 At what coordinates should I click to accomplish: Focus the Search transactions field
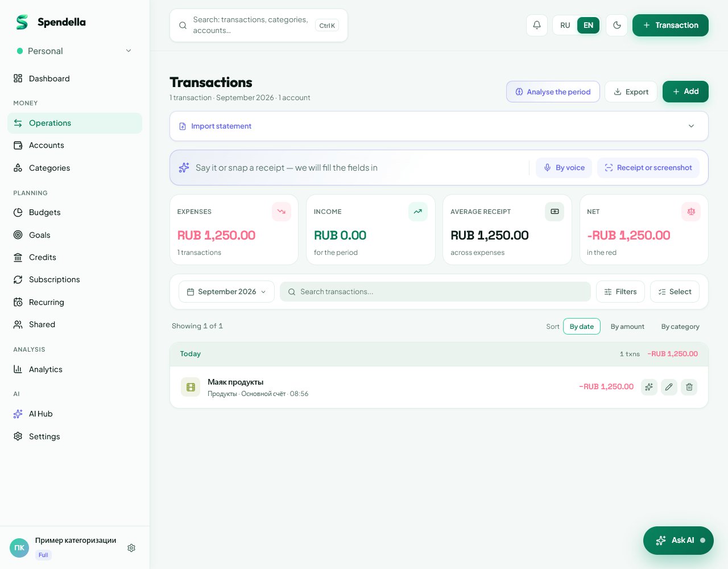click(435, 292)
